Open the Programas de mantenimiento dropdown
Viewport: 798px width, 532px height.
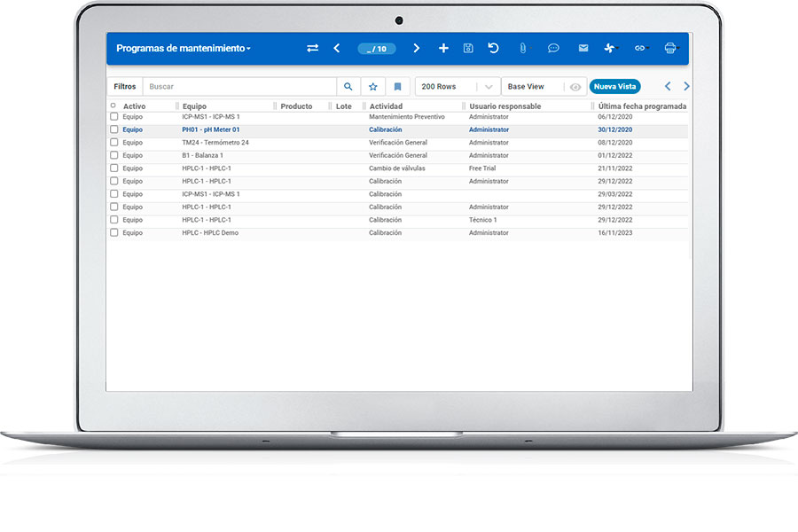point(184,49)
